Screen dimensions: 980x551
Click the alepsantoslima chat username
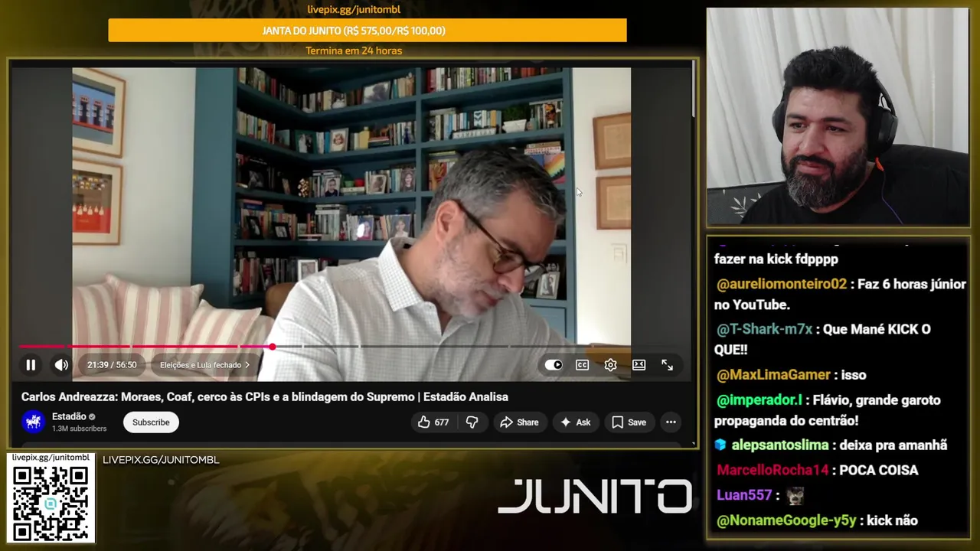[x=780, y=445]
